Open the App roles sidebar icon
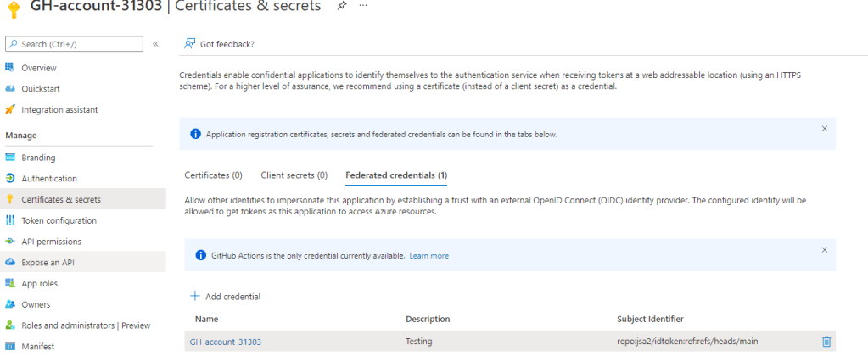The height and width of the screenshot is (356, 868). tap(10, 284)
